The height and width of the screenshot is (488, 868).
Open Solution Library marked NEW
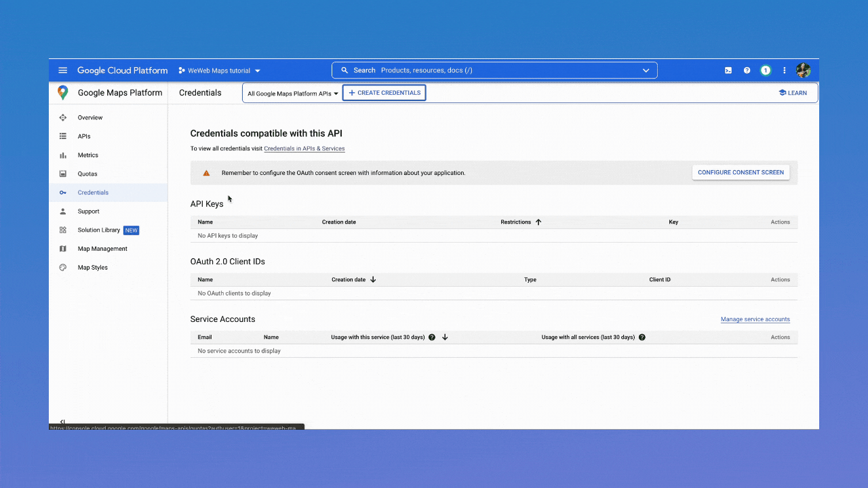click(99, 230)
